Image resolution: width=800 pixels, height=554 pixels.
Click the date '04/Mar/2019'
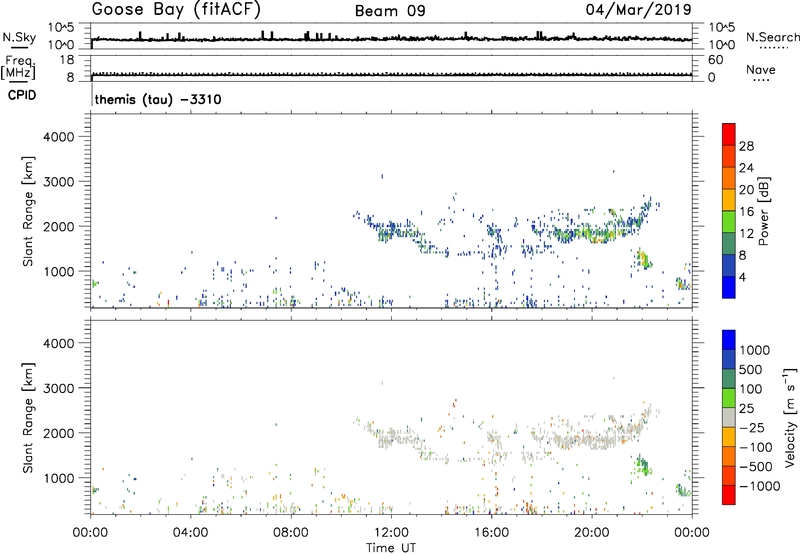coord(638,9)
